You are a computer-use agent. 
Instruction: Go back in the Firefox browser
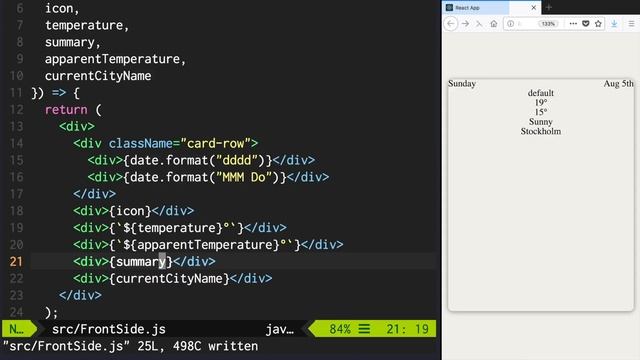pyautogui.click(x=451, y=24)
